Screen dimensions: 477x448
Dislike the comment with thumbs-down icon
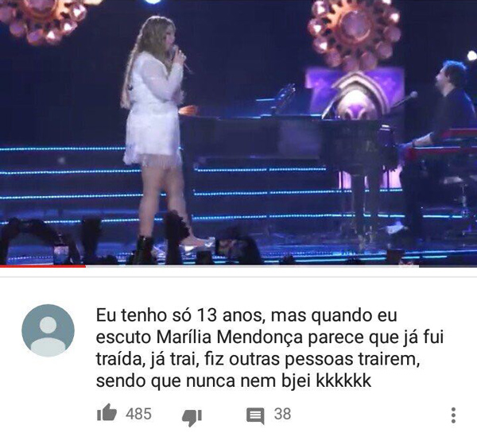[x=192, y=417]
